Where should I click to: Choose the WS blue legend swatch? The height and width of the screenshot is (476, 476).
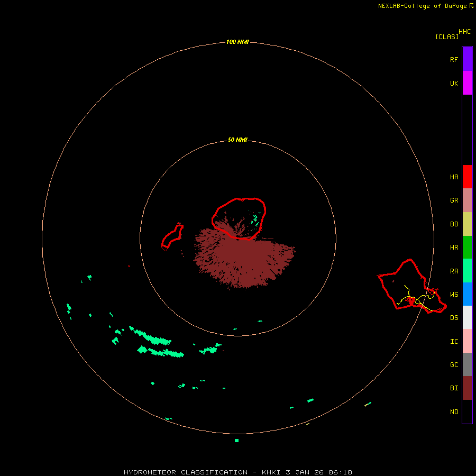point(467,294)
